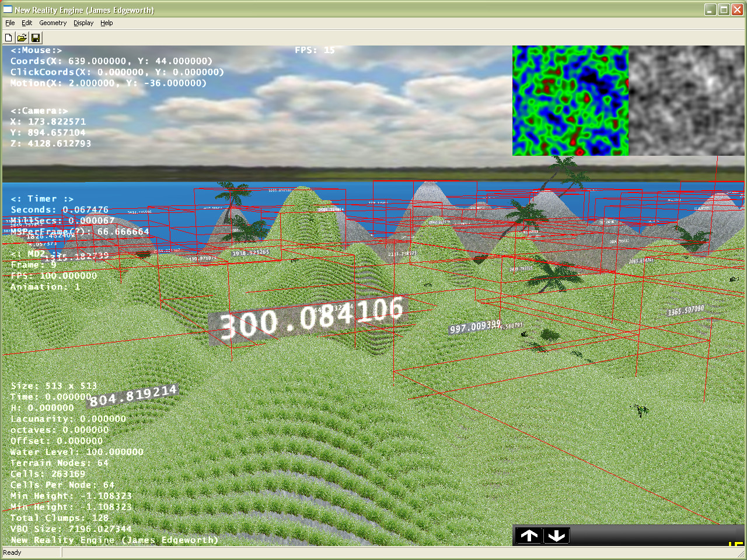
Task: Open a terrain file using the Open folder icon
Action: click(21, 37)
